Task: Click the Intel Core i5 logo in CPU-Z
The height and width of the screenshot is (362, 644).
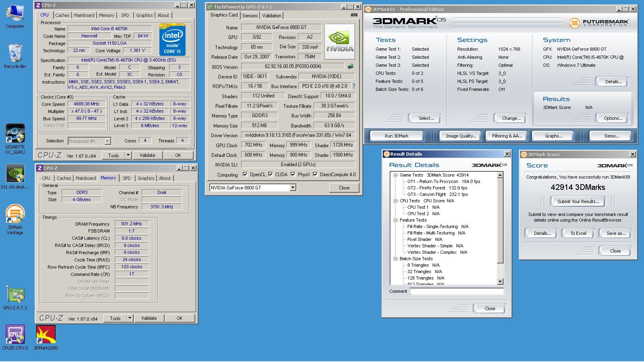Action: (172, 39)
